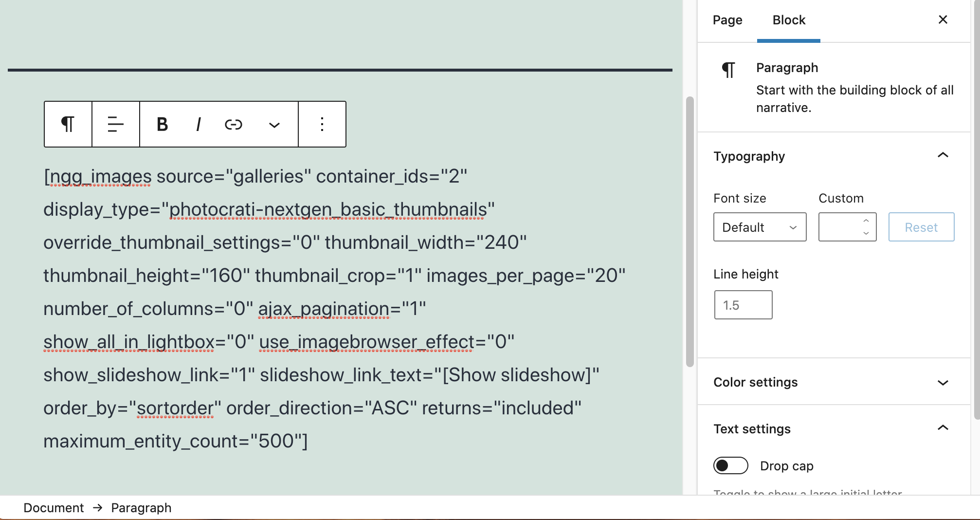Open more rich text options chevron
The height and width of the screenshot is (520, 980).
tap(274, 125)
